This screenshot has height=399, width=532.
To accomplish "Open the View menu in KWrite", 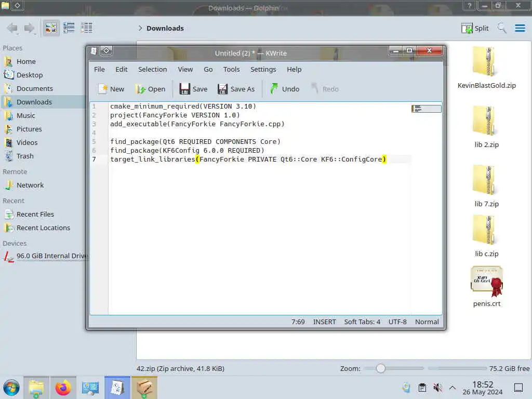I will (185, 69).
